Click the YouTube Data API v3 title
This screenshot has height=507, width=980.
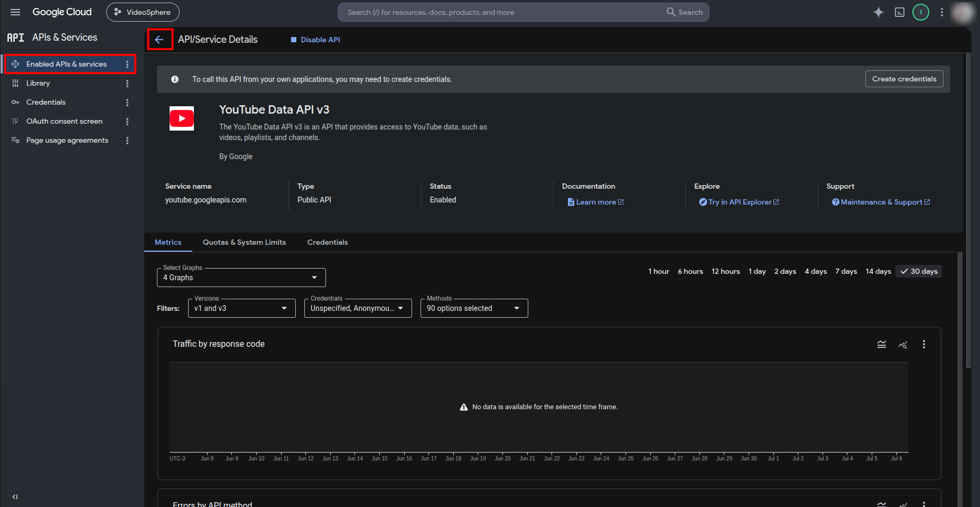point(274,109)
